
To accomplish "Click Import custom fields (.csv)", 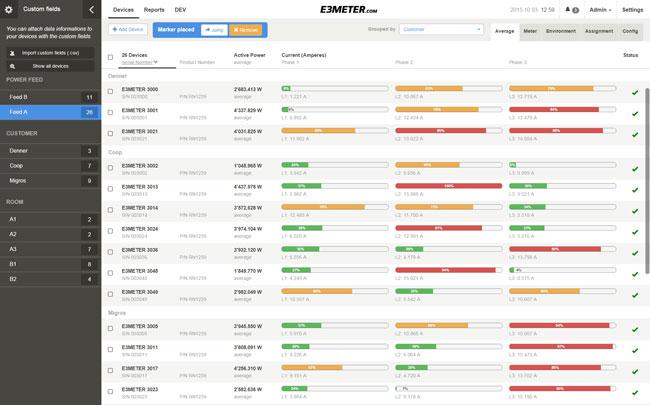I will click(50, 53).
